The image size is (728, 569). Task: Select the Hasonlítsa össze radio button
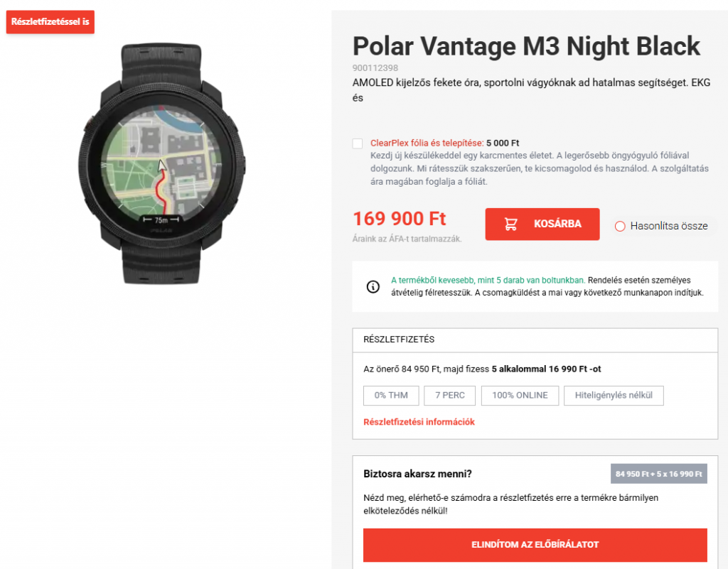(x=619, y=226)
